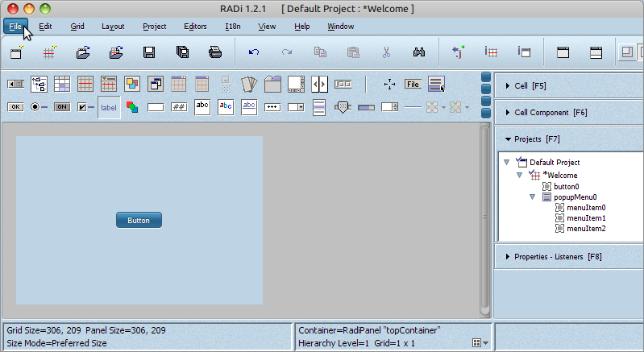Collapse the Projects [F7] panel
The width and height of the screenshot is (644, 352).
[508, 139]
